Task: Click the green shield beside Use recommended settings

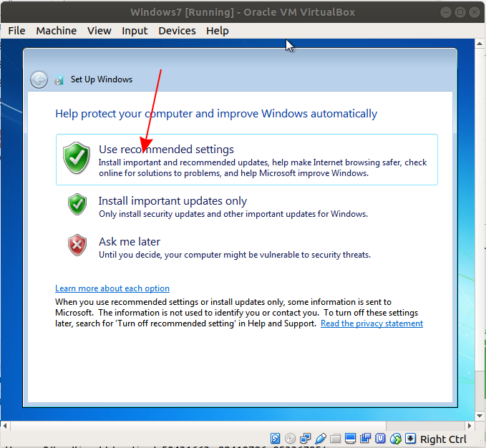Action: (77, 158)
